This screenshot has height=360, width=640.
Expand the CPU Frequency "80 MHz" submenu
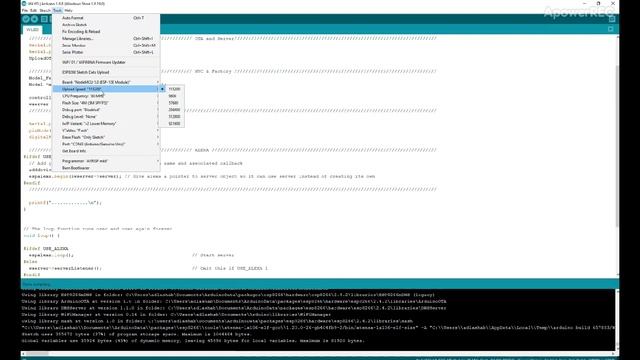106,96
